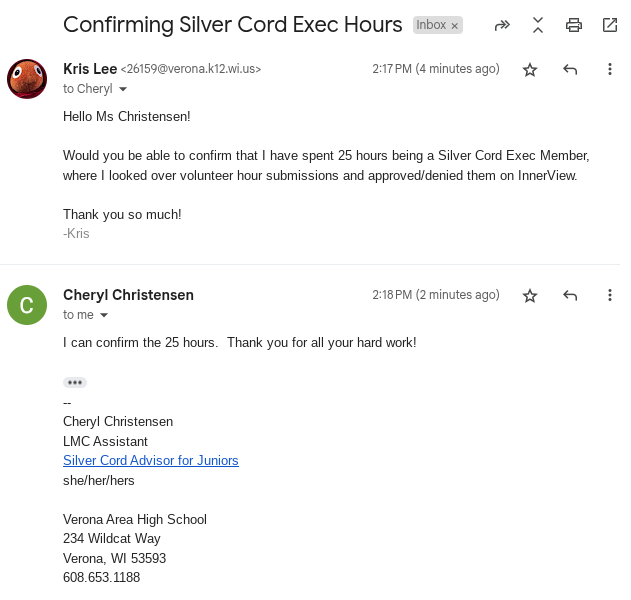Open the Silver Cord Advisor for Juniors link
This screenshot has height=600, width=631.
[x=151, y=460]
